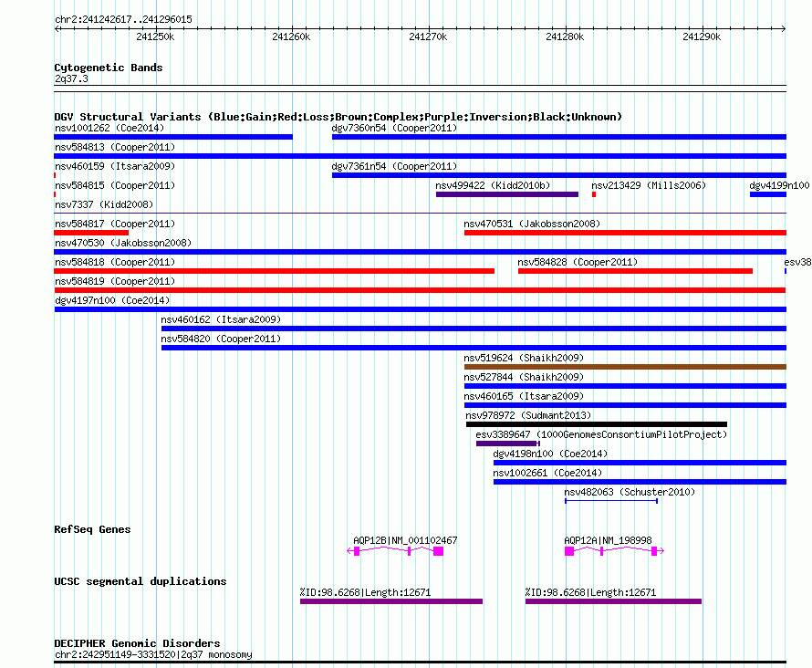Select the 2q37.3 band label
This screenshot has width=812, height=668.
coord(71,78)
